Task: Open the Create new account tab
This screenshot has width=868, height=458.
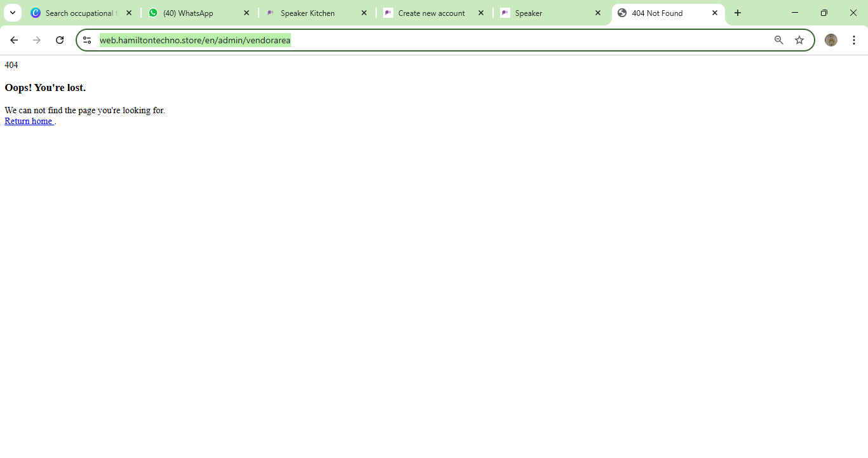Action: [x=429, y=13]
